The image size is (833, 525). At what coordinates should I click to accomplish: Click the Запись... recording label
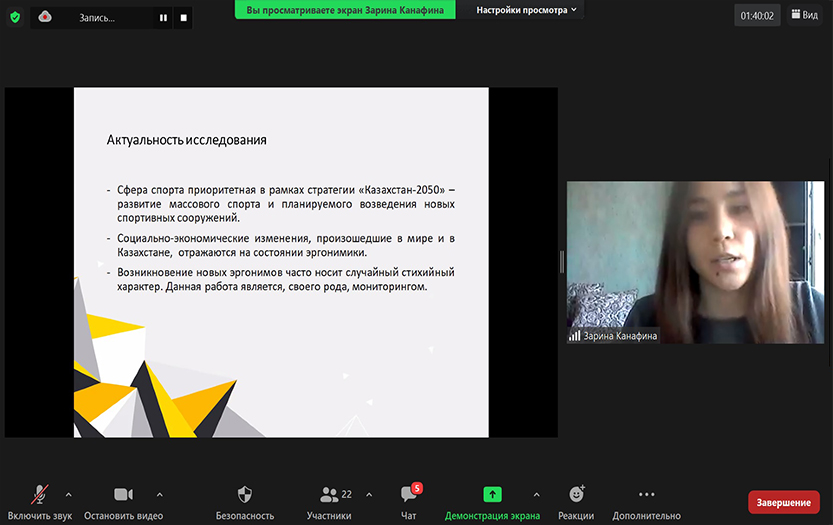click(x=97, y=18)
